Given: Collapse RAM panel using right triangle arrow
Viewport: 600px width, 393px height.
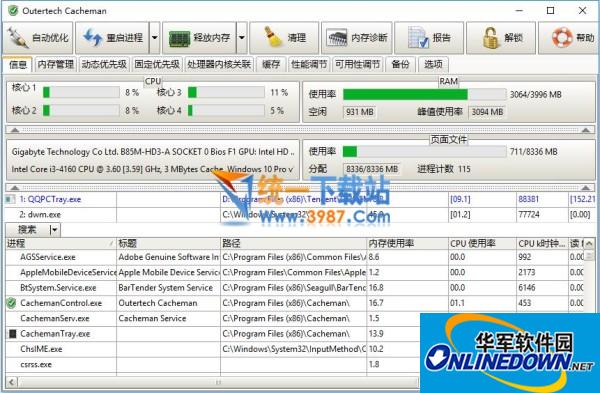Looking at the screenshot, I should 585,130.
